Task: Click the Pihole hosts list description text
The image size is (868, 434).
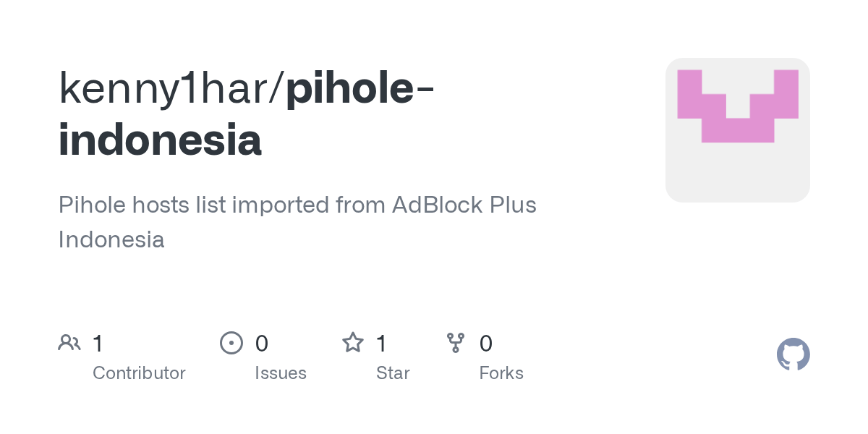Action: tap(297, 222)
